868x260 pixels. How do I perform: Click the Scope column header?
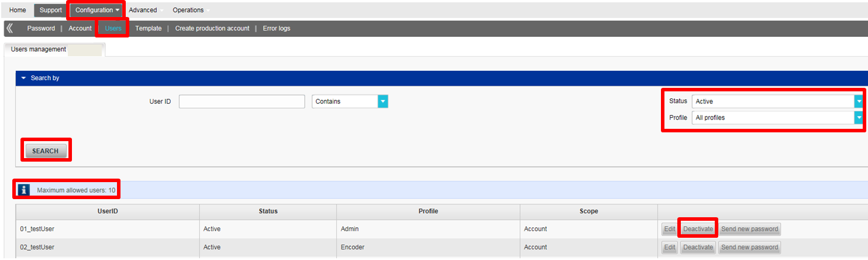pos(589,211)
